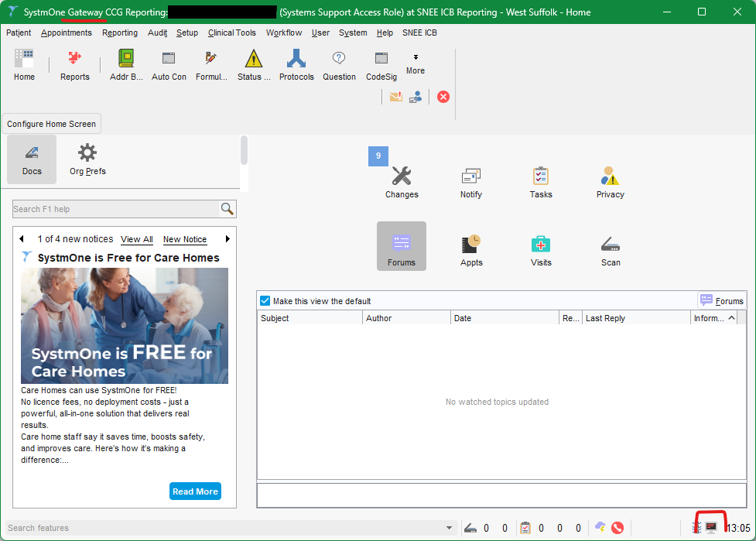
Task: Click the blue 9 changes badge
Action: 378,156
